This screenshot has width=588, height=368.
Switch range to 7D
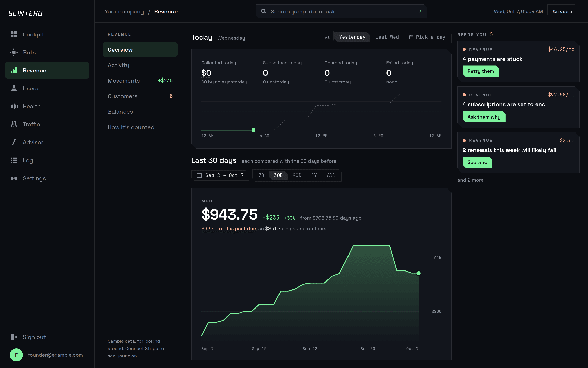(261, 175)
